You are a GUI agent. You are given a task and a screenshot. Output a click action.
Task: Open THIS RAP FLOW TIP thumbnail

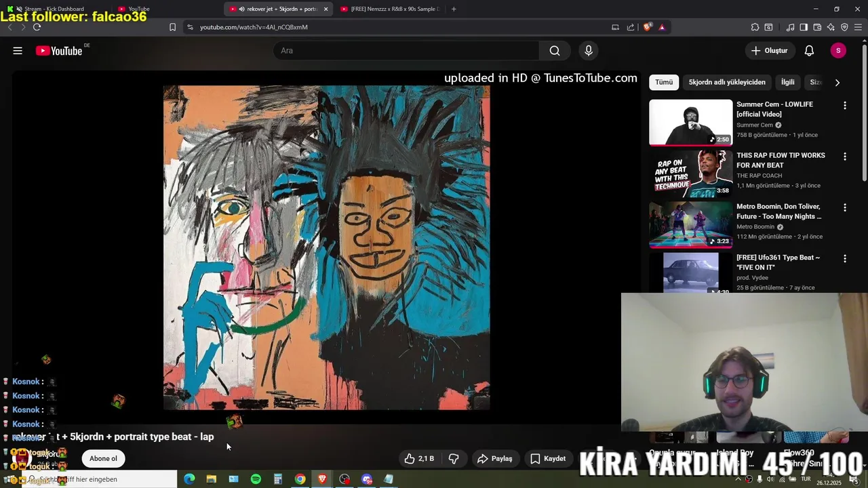pos(690,174)
